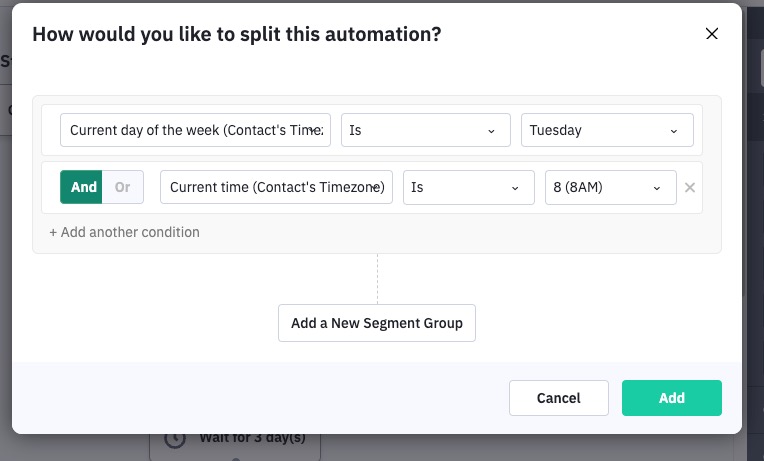Click the dialog title heading text
764x461 pixels.
click(237, 34)
